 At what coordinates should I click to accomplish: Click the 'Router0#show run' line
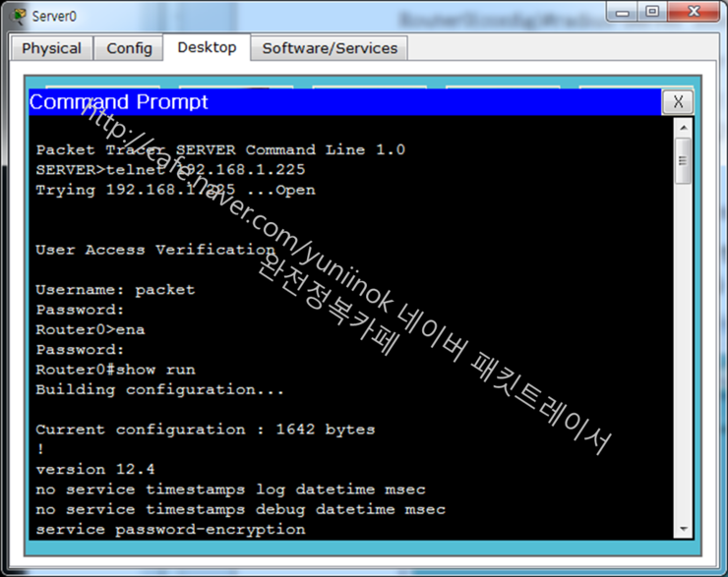pos(115,370)
